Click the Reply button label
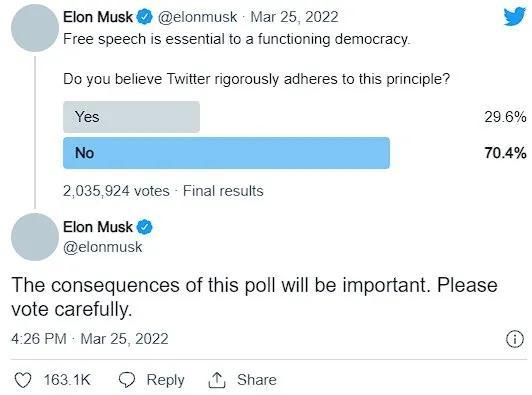Viewport: 532px width, 395px height. (x=165, y=380)
